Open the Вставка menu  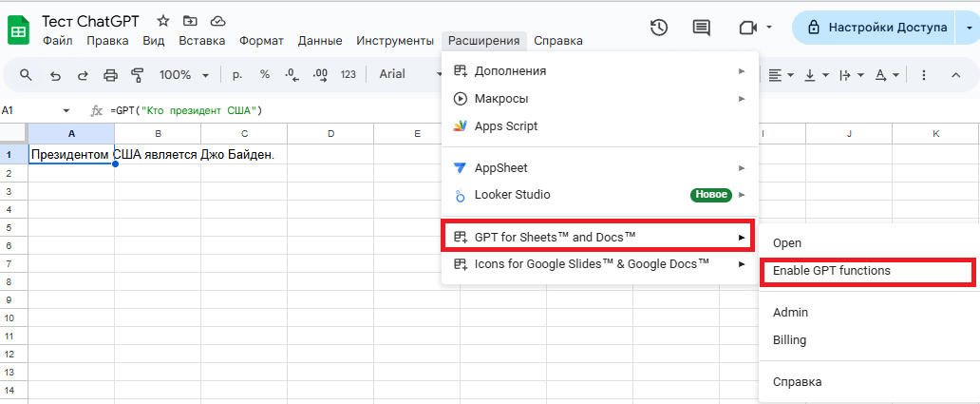tap(202, 41)
